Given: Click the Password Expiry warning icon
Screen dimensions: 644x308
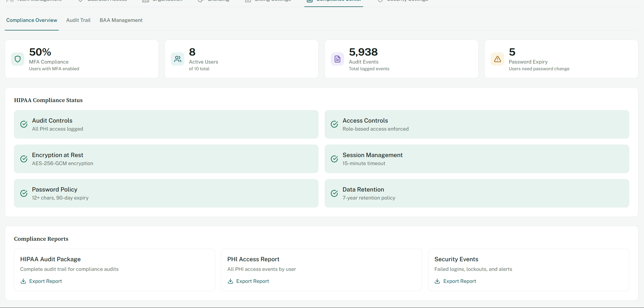Looking at the screenshot, I should click(497, 59).
